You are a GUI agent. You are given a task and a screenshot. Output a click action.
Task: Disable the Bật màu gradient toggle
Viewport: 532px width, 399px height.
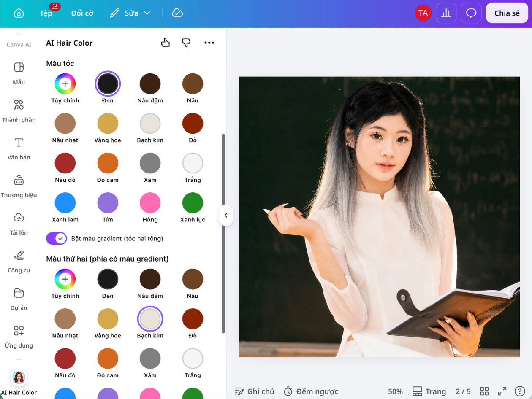click(57, 238)
